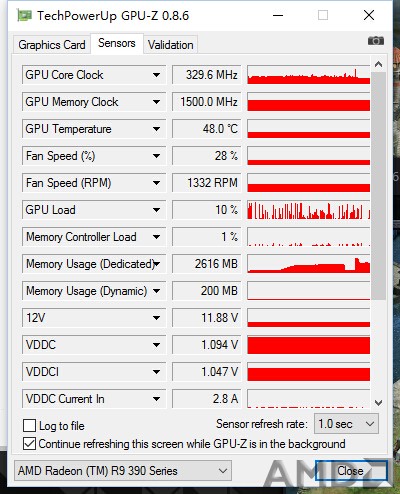Open the GPU Core Clock dropdown arrow
The image size is (400, 494).
[x=156, y=75]
